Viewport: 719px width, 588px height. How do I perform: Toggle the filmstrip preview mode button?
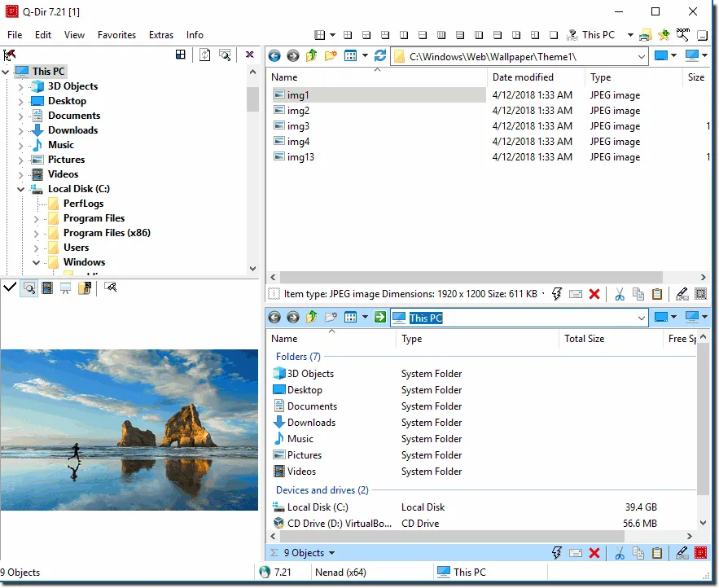click(47, 287)
